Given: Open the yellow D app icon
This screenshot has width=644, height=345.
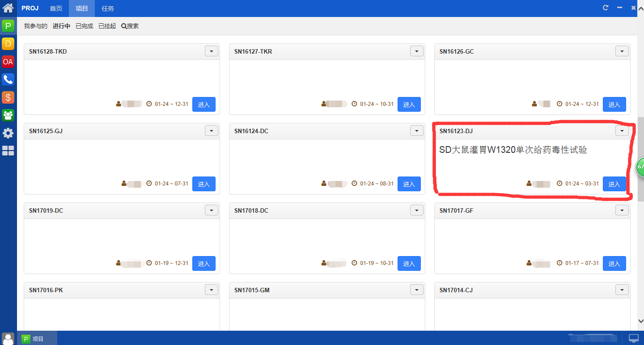Looking at the screenshot, I should point(8,44).
